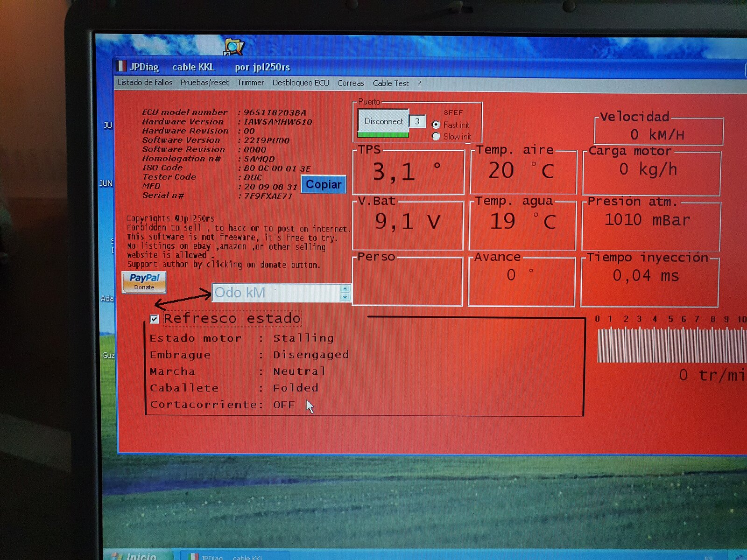Click the Velocidad value 0 kM/H

tap(657, 135)
